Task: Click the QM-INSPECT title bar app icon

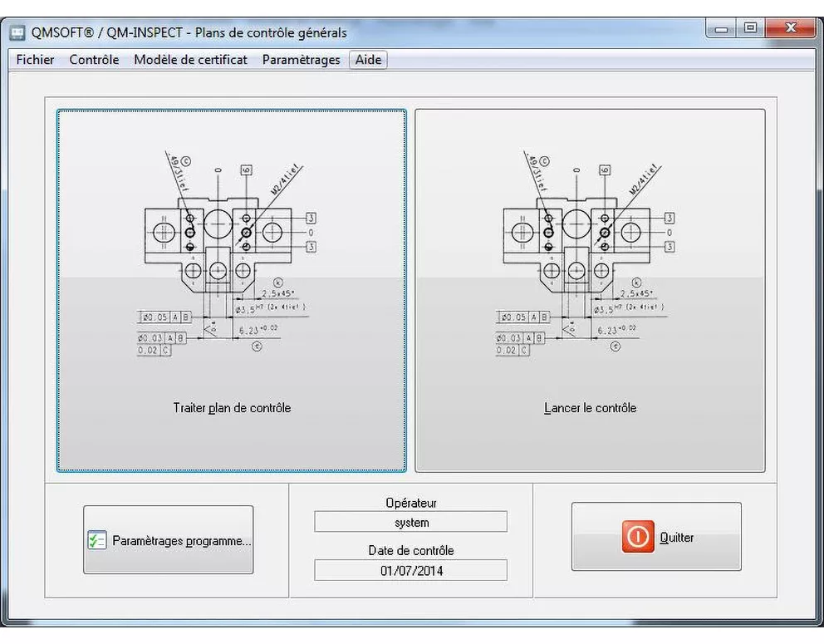Action: (18, 32)
